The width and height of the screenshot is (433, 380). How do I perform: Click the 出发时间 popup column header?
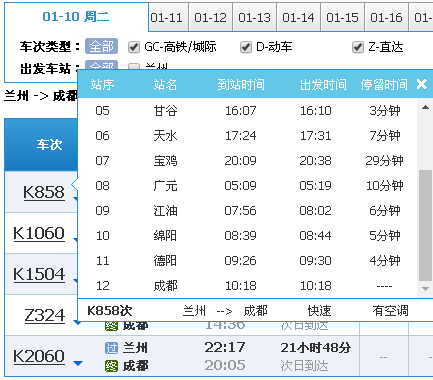click(x=323, y=85)
